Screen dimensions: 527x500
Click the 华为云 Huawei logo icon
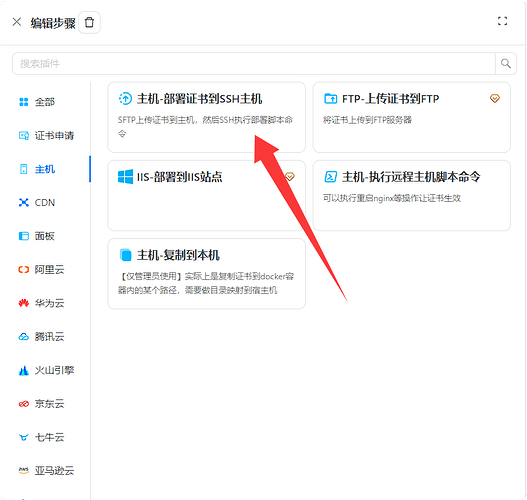(24, 303)
